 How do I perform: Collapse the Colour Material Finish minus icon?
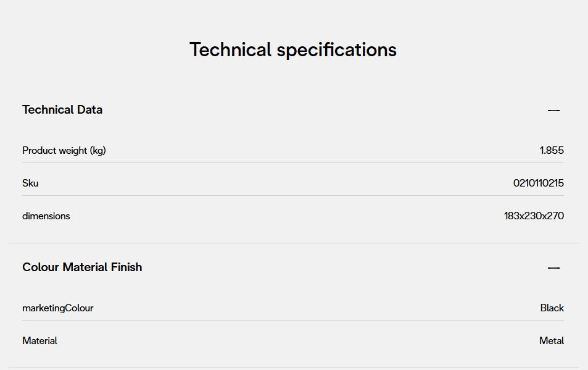point(553,268)
